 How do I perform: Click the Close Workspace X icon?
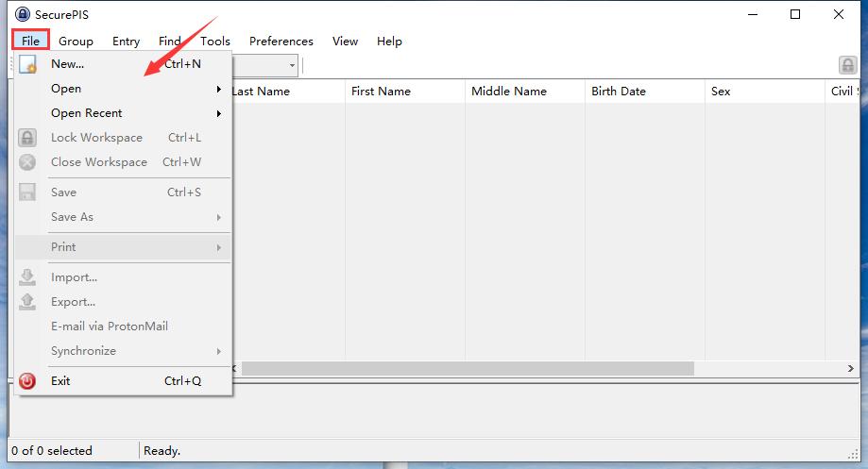point(28,162)
